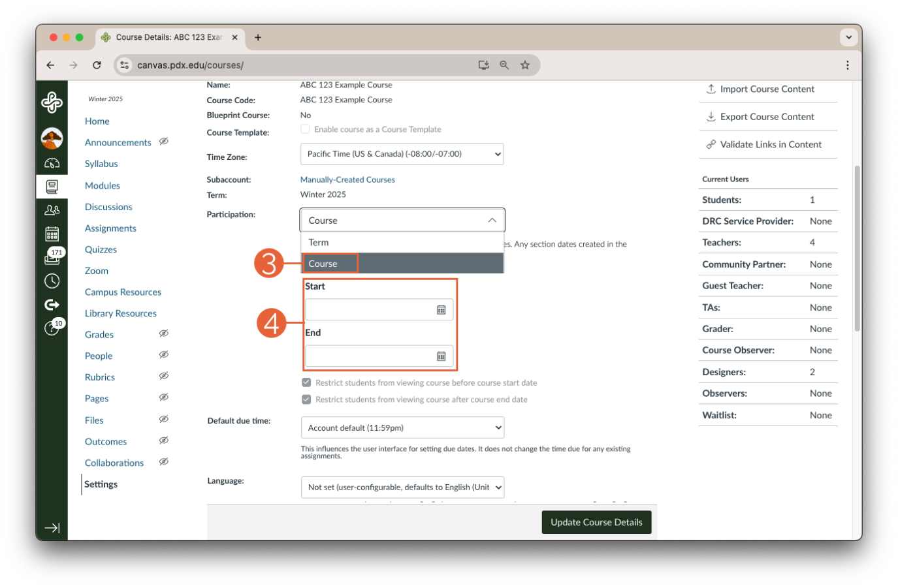898x588 pixels.
Task: Click the Export Course Content download icon
Action: click(x=711, y=116)
